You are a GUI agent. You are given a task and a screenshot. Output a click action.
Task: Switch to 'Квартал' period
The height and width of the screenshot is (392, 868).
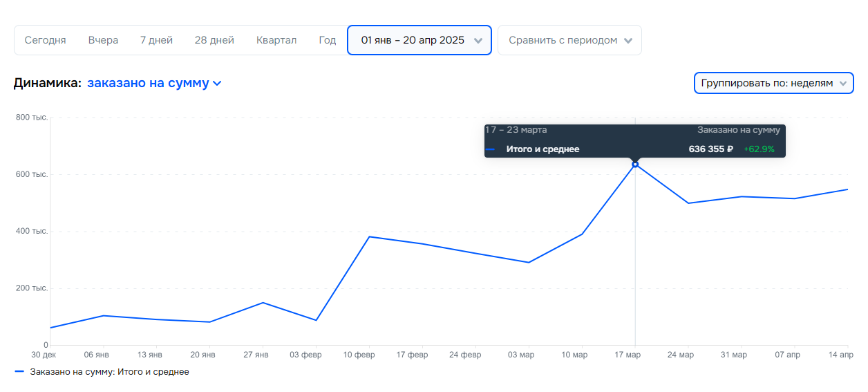276,40
